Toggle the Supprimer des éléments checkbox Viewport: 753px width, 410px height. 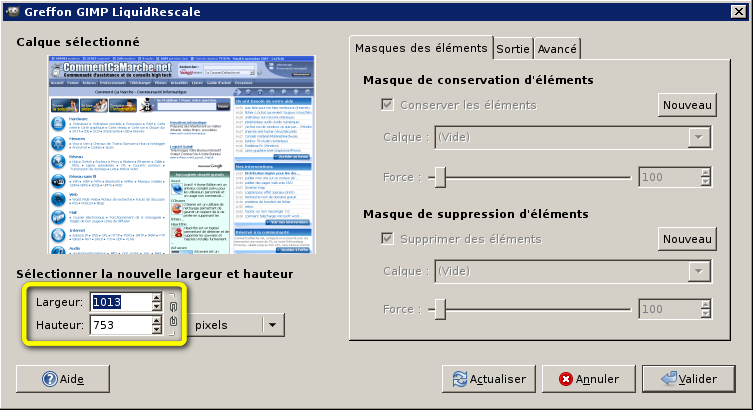pos(388,238)
